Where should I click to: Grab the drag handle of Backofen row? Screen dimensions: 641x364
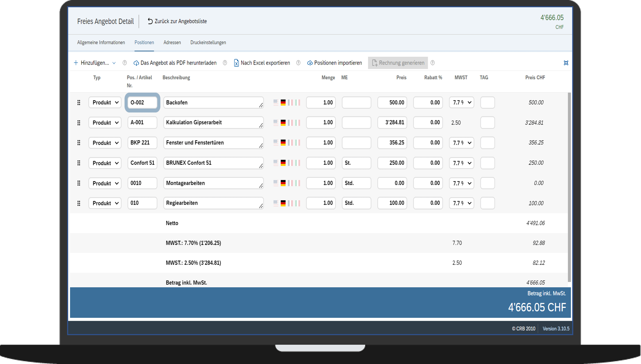[79, 103]
